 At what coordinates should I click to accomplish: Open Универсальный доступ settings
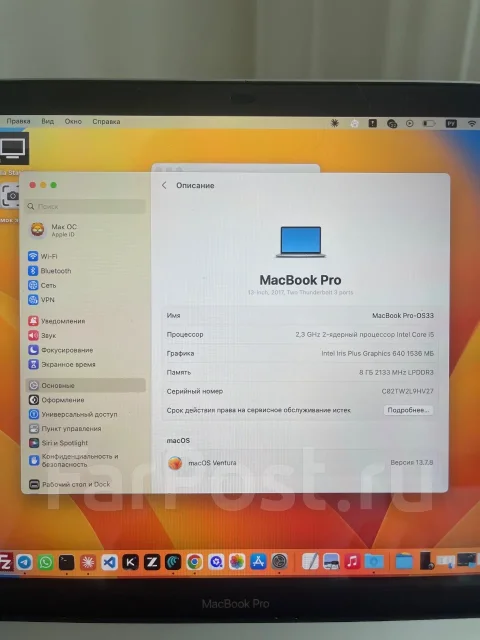(73, 414)
